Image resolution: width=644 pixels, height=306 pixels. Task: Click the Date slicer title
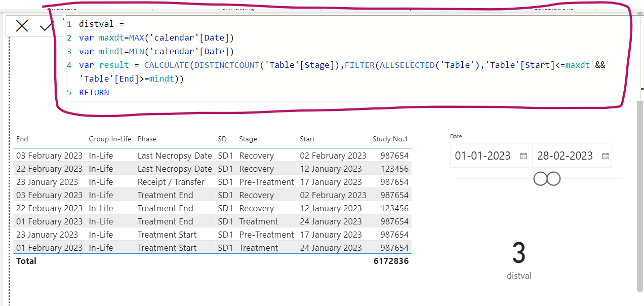pos(456,136)
